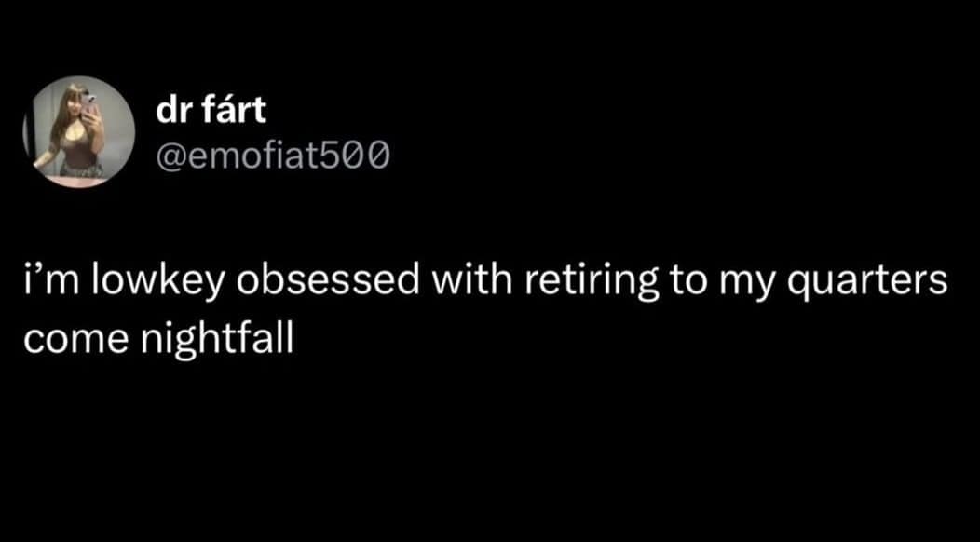
Task: Open the profile picture avatar
Action: point(78,131)
